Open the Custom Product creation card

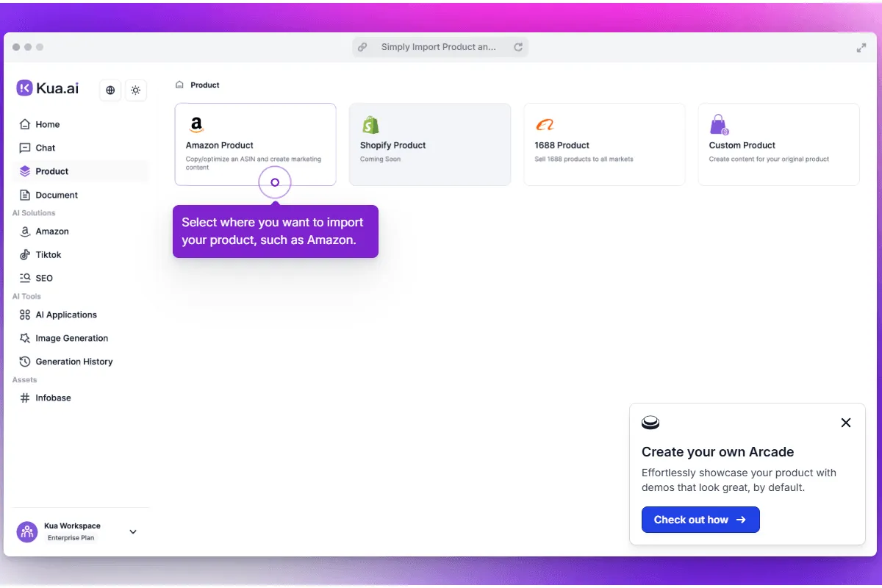click(778, 144)
